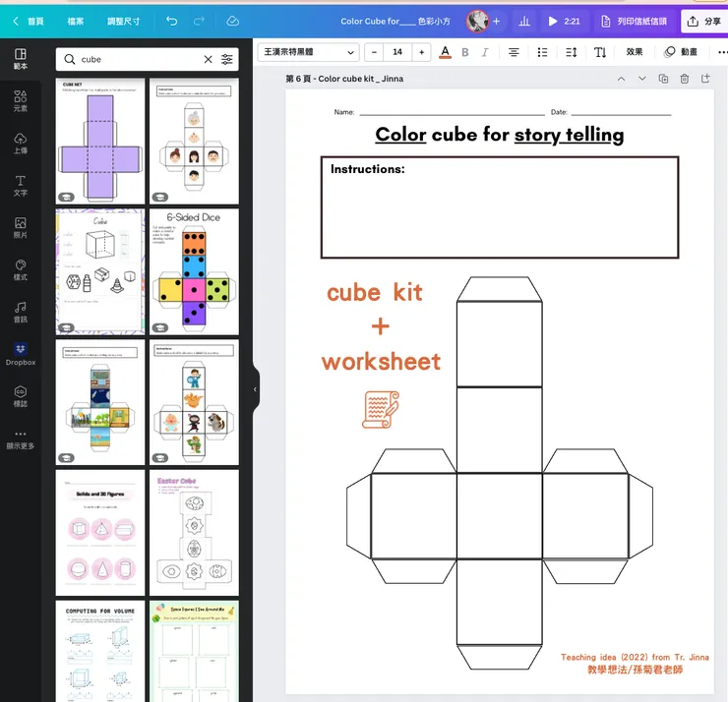Viewport: 728px width, 702px height.
Task: Select the orange scroll icon graphic
Action: pos(381,409)
